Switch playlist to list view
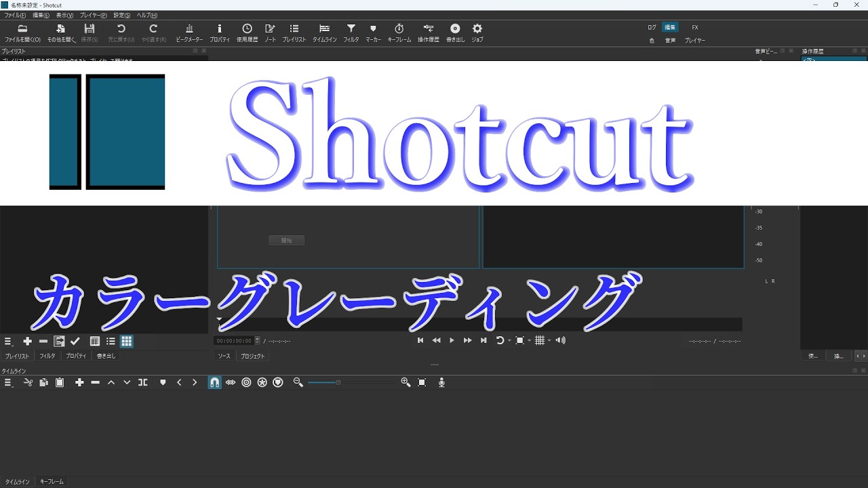 tap(111, 342)
